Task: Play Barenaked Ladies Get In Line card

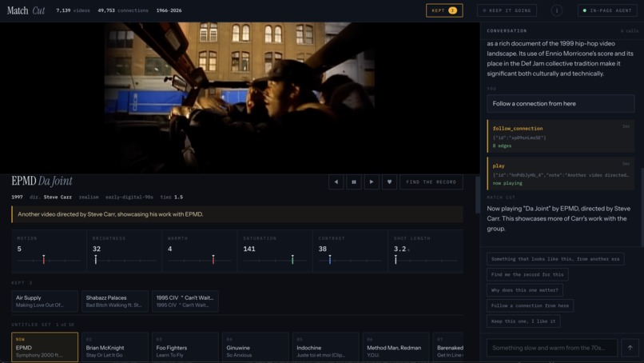Action: click(x=448, y=347)
